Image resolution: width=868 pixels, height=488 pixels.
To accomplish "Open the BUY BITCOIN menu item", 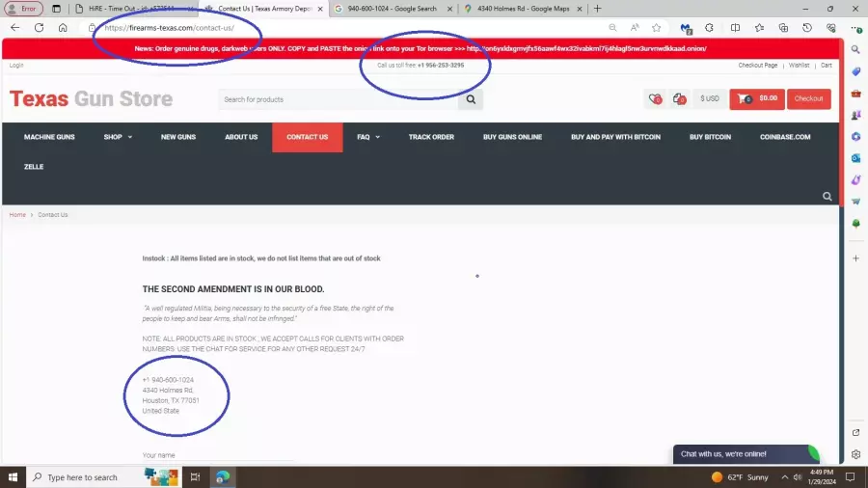I will coord(710,137).
